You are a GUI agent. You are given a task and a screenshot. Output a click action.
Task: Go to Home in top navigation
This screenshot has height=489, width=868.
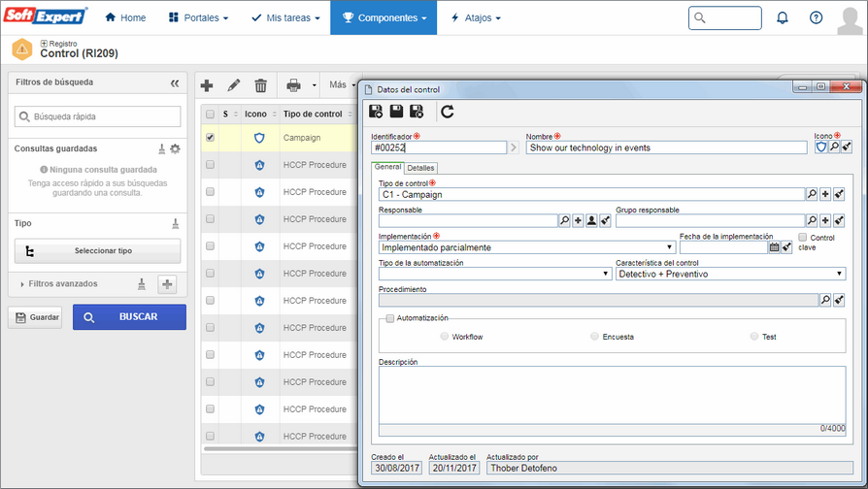(125, 17)
